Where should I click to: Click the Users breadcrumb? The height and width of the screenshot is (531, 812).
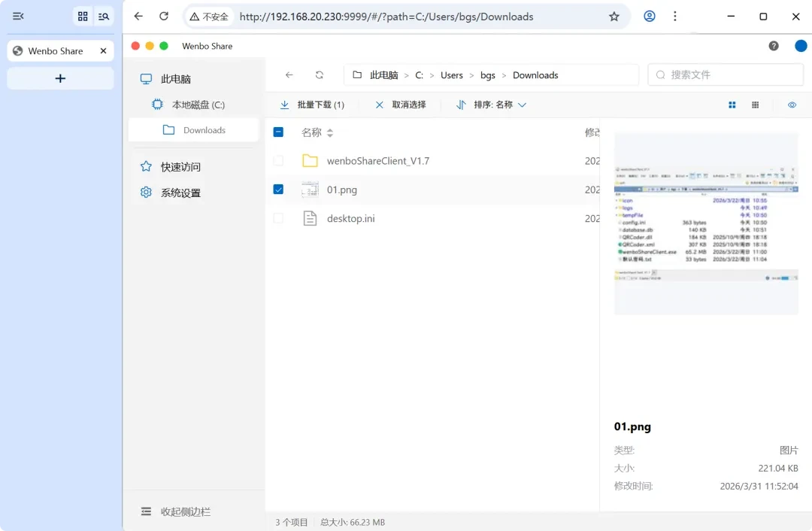(452, 75)
